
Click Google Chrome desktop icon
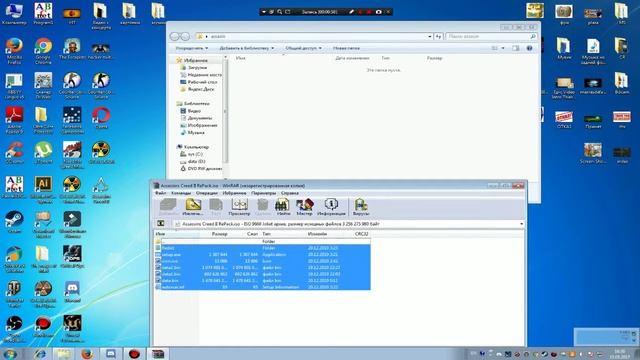43,51
